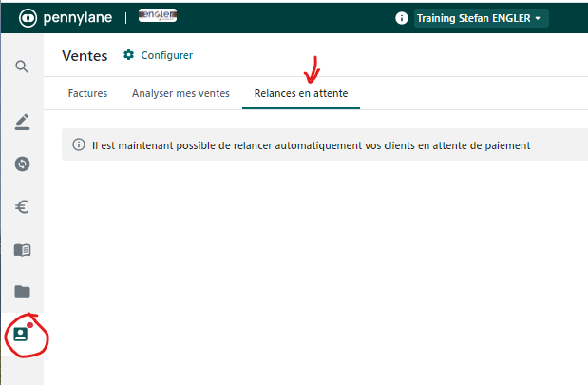Click the caret arrow after Stefan ENGLER
This screenshot has height=385, width=588.
pos(540,18)
